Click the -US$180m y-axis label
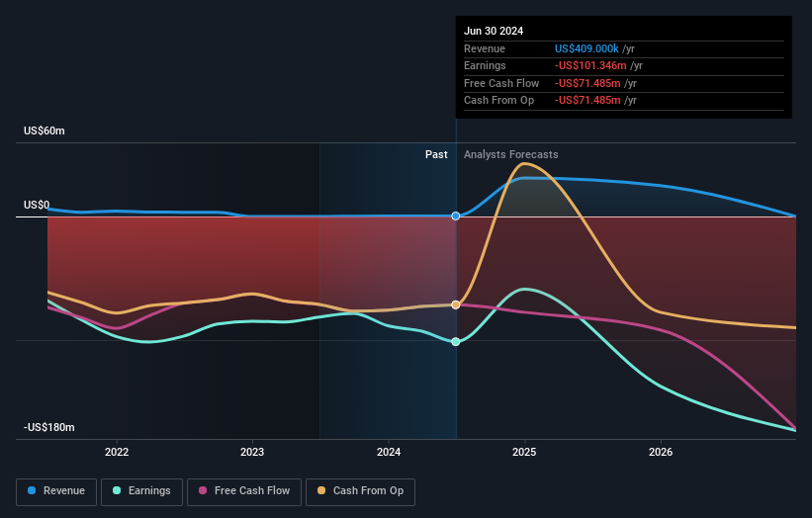This screenshot has width=812, height=518. [x=48, y=427]
